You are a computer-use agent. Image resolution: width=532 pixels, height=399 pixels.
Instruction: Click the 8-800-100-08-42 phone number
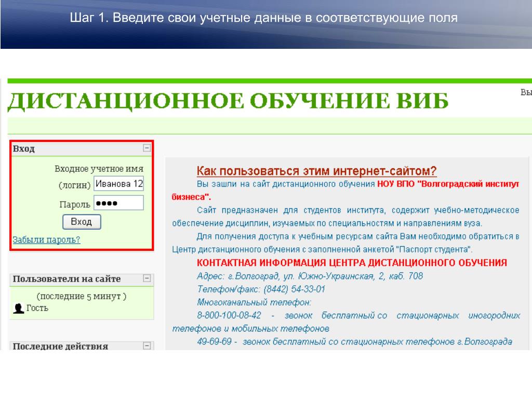tap(229, 315)
